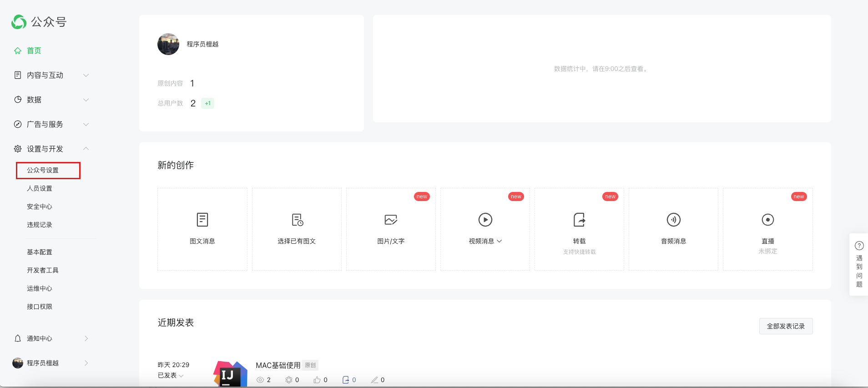
Task: Open 公众号设置 submenu item
Action: point(43,170)
